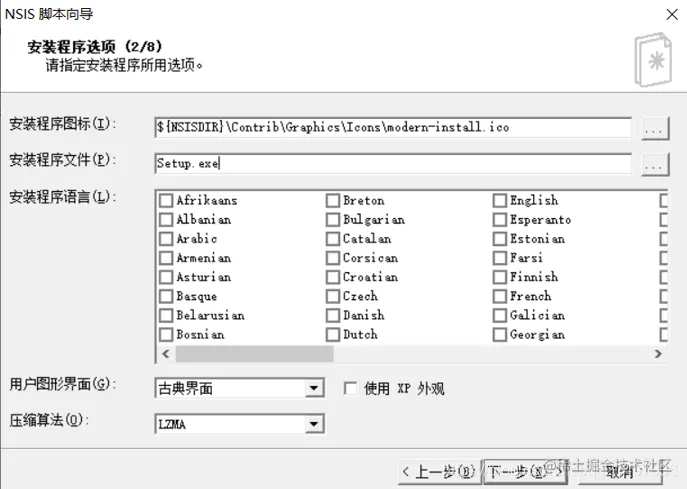Tick the Bosnian language checkbox
Viewport: 687px width, 489px height.
pyautogui.click(x=166, y=335)
